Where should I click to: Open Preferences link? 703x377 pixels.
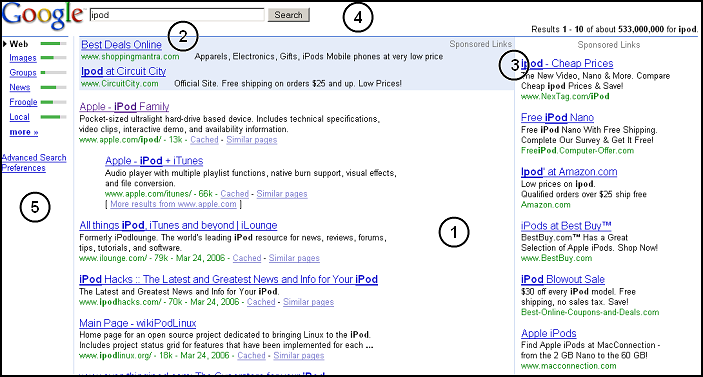[x=24, y=168]
